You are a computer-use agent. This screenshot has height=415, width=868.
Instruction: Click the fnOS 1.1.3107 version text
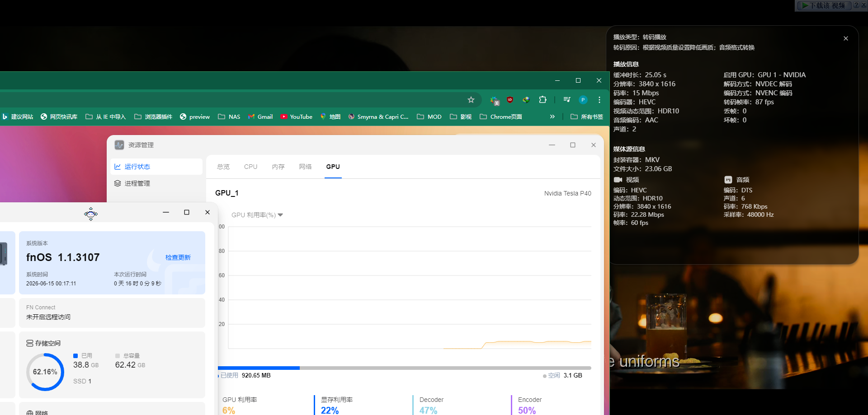63,257
